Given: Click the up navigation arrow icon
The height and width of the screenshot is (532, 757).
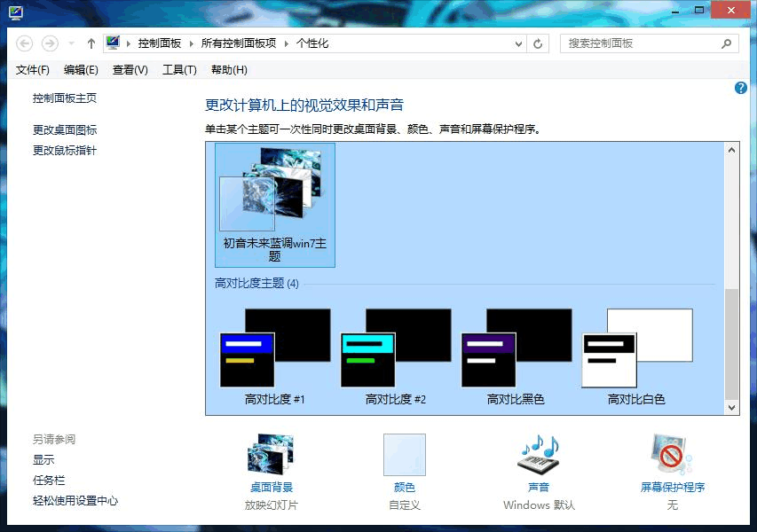Looking at the screenshot, I should (x=91, y=43).
